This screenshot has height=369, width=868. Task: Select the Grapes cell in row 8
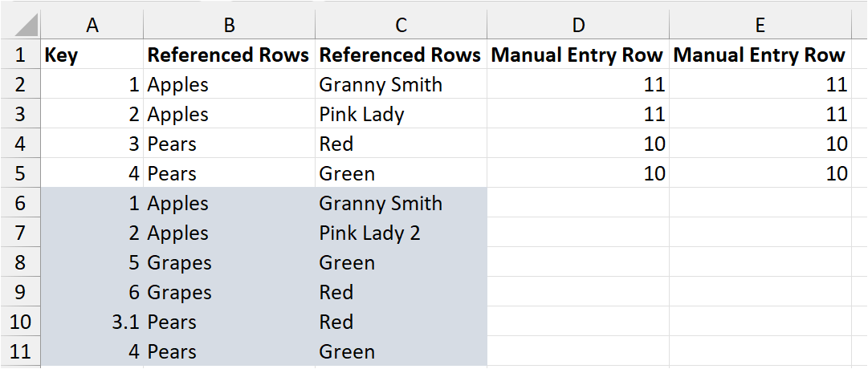[229, 263]
